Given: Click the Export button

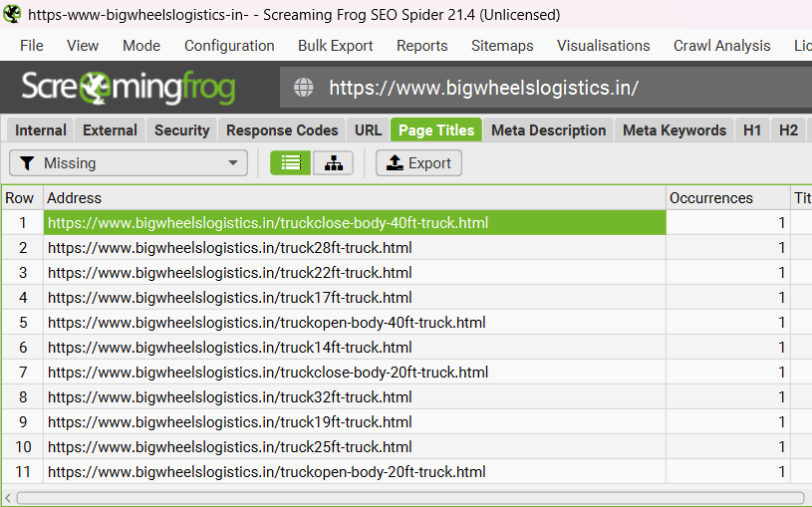Looking at the screenshot, I should pyautogui.click(x=418, y=163).
